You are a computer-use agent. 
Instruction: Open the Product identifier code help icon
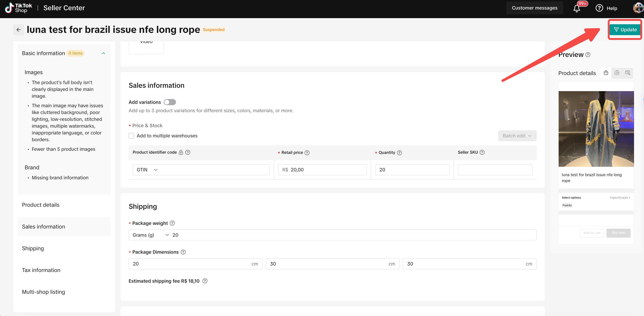point(188,152)
